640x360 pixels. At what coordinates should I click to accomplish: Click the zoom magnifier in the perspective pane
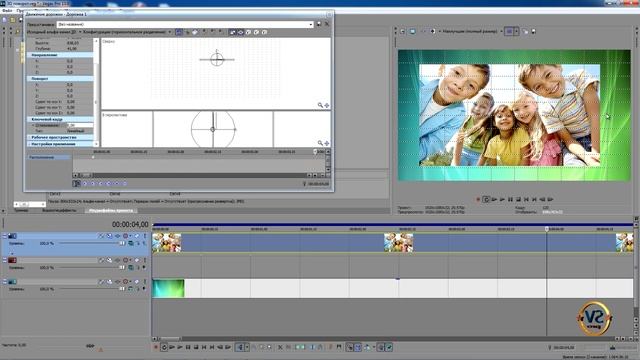point(320,143)
